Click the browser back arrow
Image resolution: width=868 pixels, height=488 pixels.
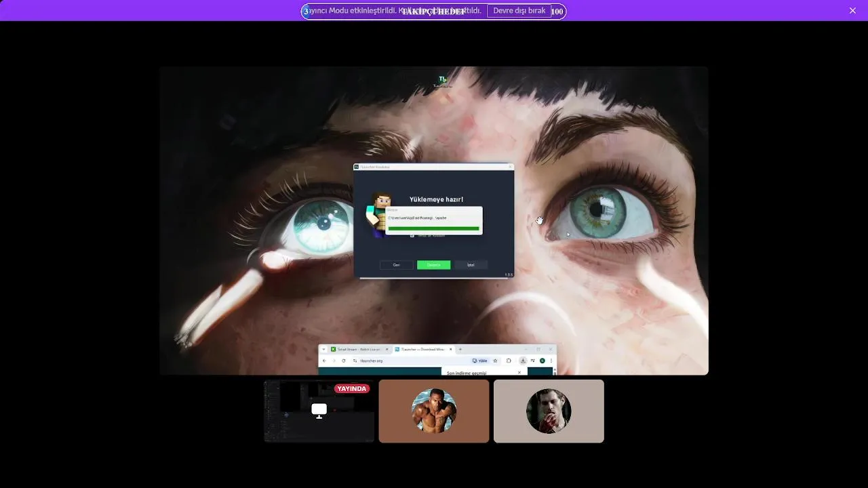coord(324,361)
